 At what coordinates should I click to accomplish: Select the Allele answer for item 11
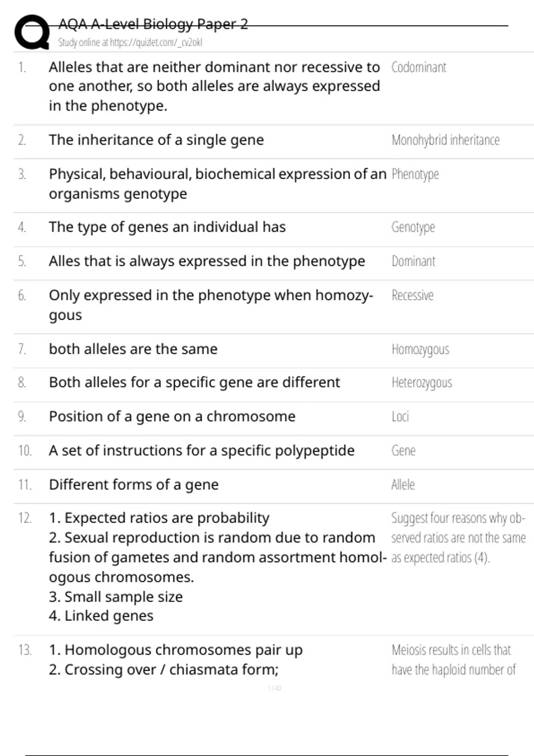tap(403, 485)
